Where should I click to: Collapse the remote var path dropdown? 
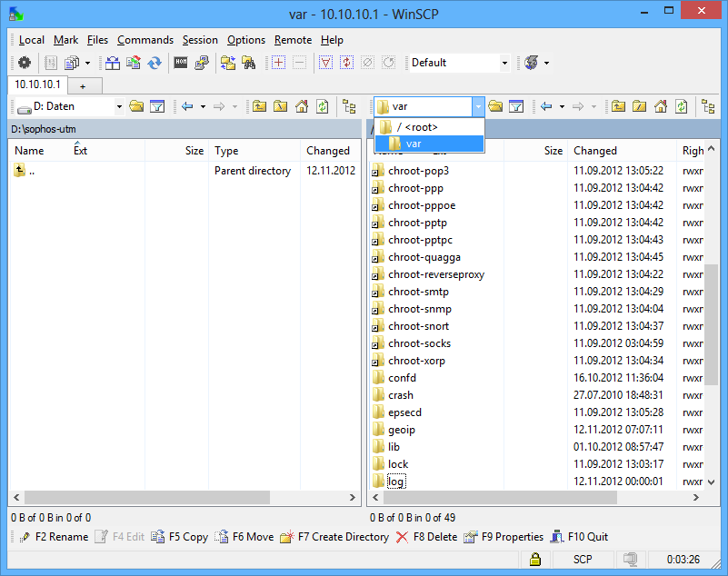[x=478, y=107]
